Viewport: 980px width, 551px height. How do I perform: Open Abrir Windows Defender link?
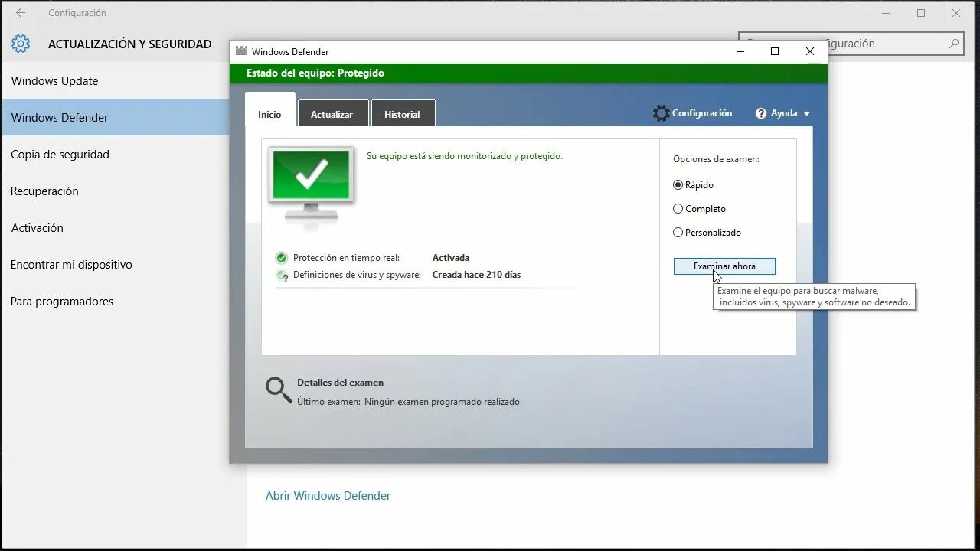point(328,495)
